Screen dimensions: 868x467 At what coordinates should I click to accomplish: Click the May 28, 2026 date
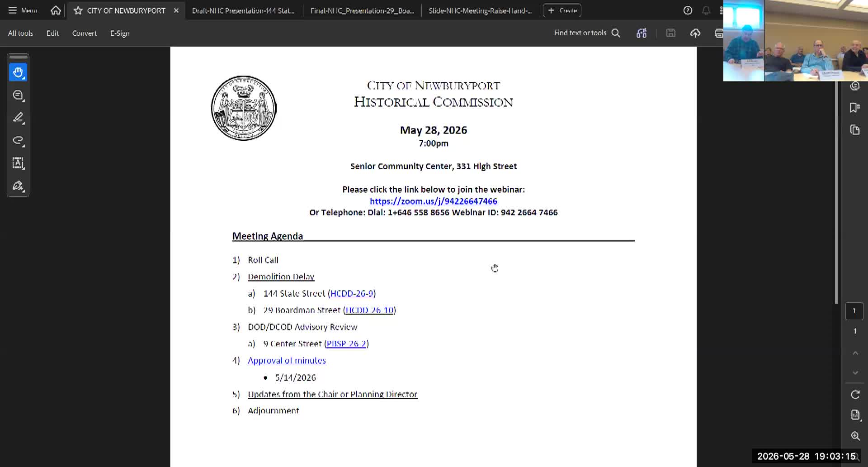pyautogui.click(x=433, y=130)
